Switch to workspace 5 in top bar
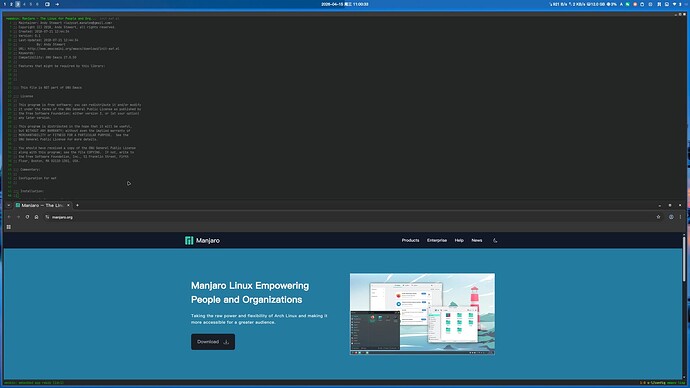 [30, 4]
